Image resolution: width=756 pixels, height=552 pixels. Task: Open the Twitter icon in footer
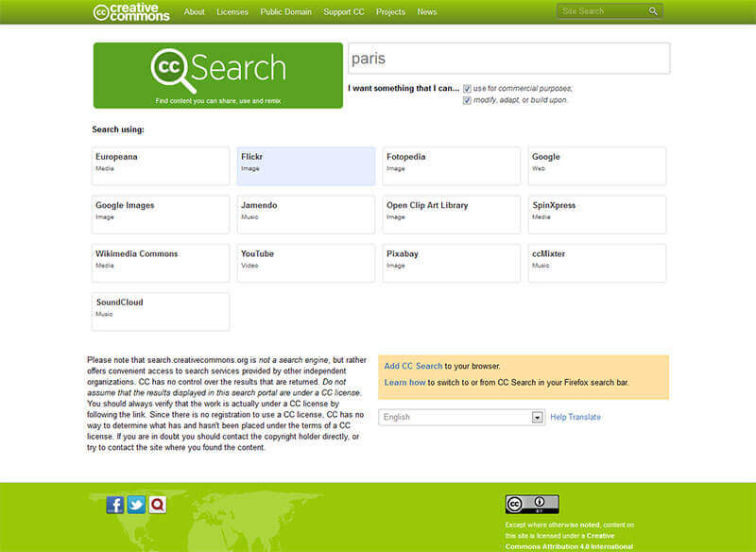pyautogui.click(x=136, y=505)
